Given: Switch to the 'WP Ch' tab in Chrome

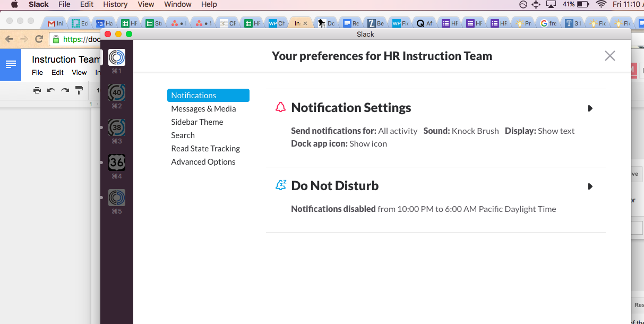Looking at the screenshot, I should [x=277, y=23].
